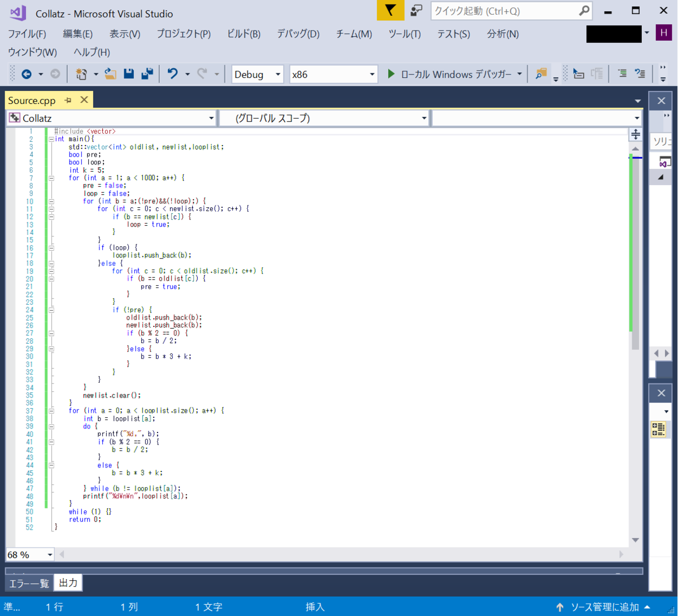Close the Source.cpp document tab
The width and height of the screenshot is (678, 616).
click(x=84, y=101)
